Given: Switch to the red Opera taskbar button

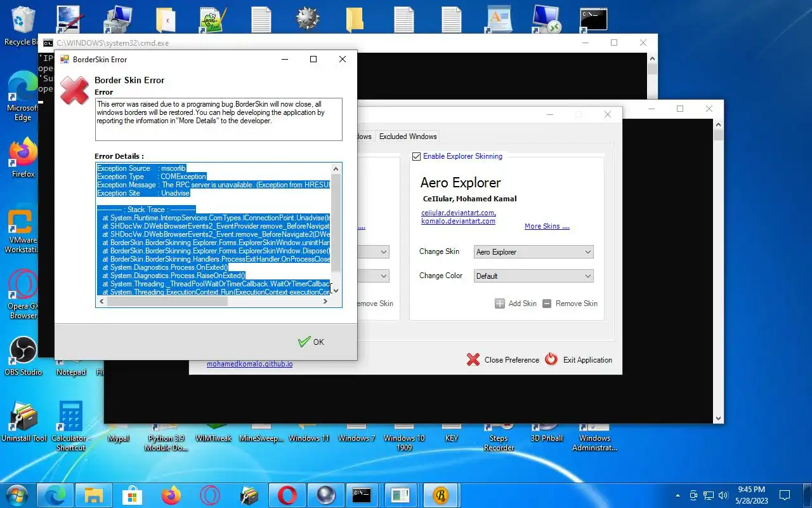Looking at the screenshot, I should (287, 495).
